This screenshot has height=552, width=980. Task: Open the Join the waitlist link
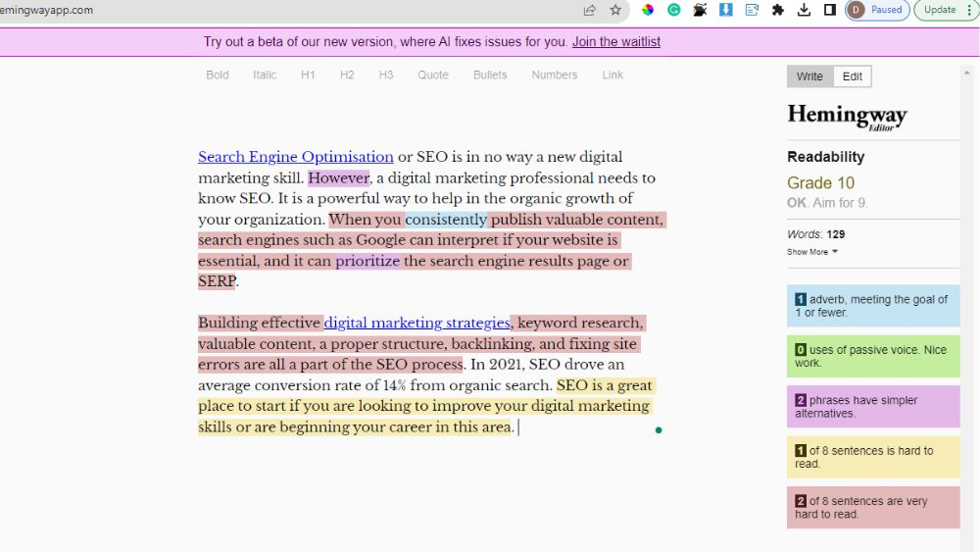point(616,42)
